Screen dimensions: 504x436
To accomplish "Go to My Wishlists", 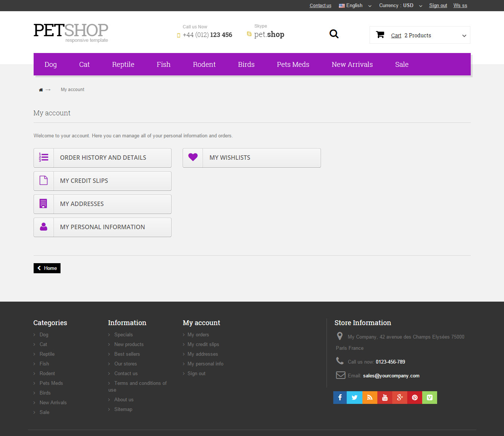I will coord(252,158).
